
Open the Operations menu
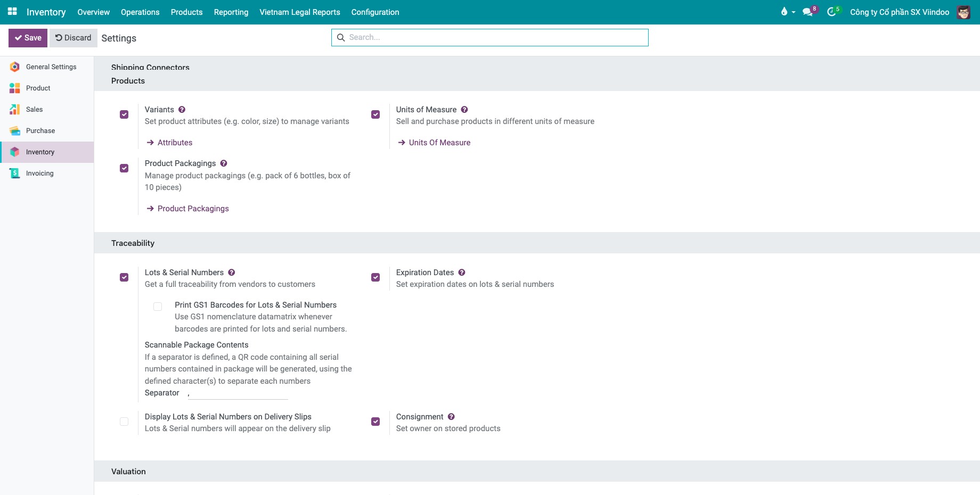pyautogui.click(x=140, y=12)
